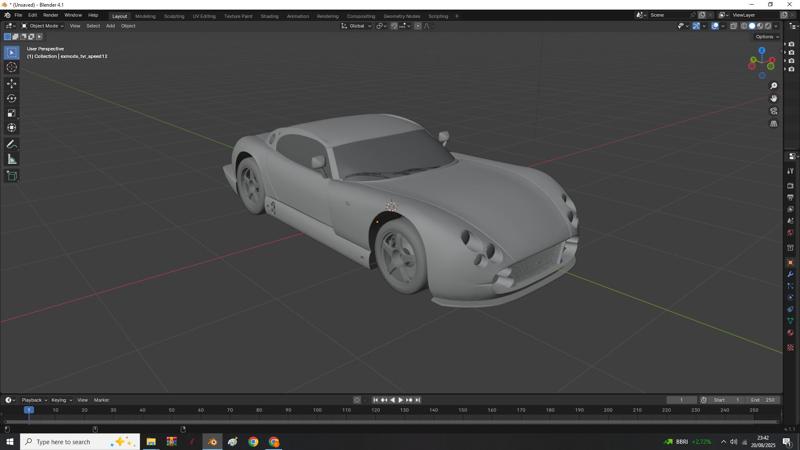Open the Render menu
The height and width of the screenshot is (450, 800).
point(50,15)
